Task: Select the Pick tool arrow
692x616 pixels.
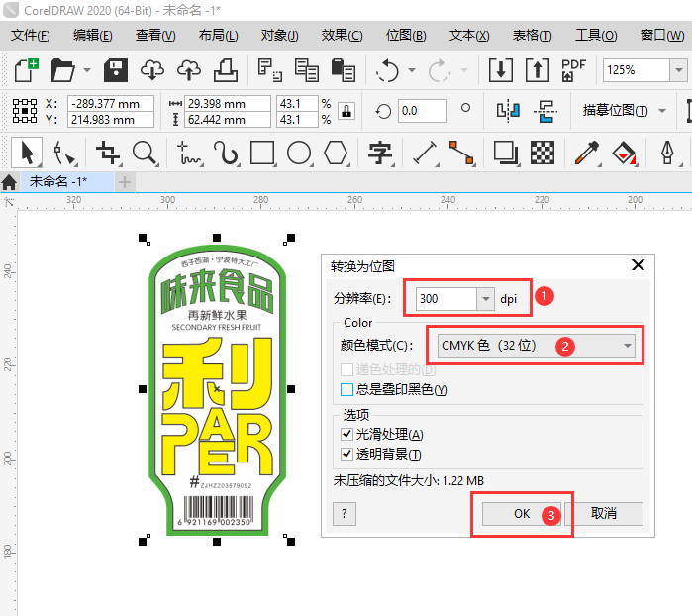Action: tap(27, 153)
